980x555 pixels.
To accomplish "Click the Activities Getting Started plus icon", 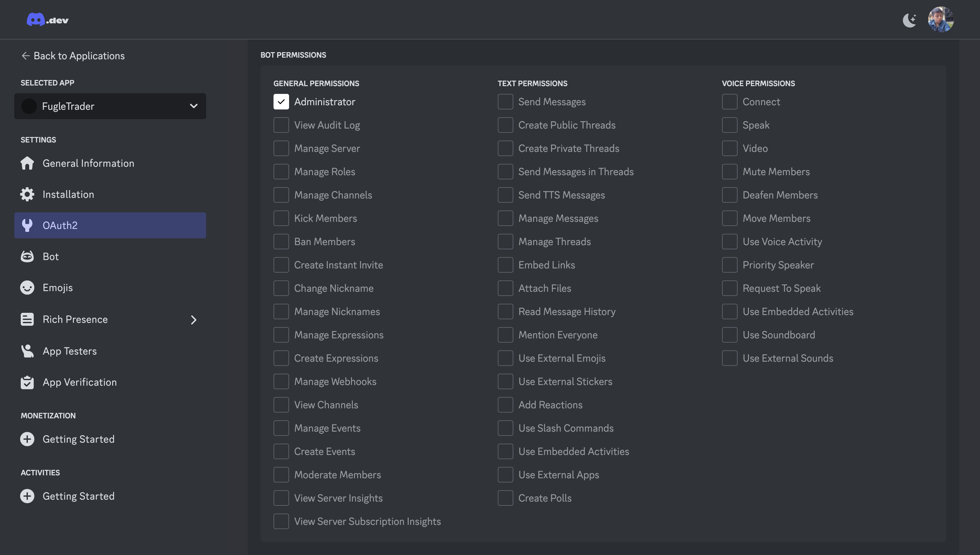I will click(27, 496).
